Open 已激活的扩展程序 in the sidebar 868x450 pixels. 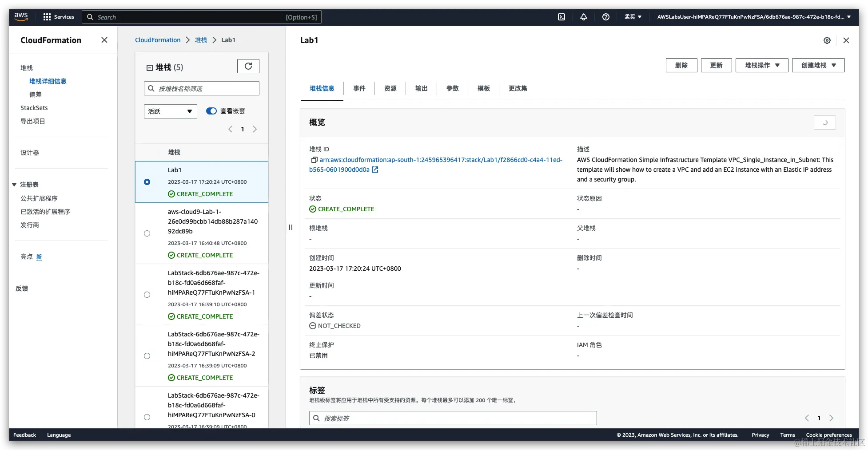coord(45,212)
